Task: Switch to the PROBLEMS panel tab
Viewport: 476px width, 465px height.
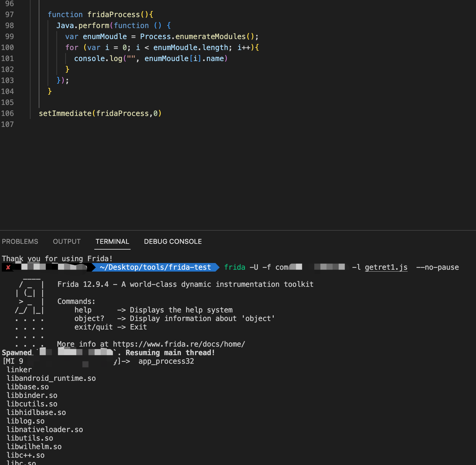Action: point(20,241)
